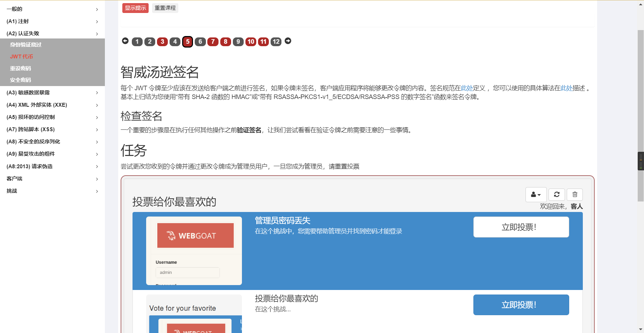Jump to lesson page 6
This screenshot has width=644, height=333.
point(200,42)
